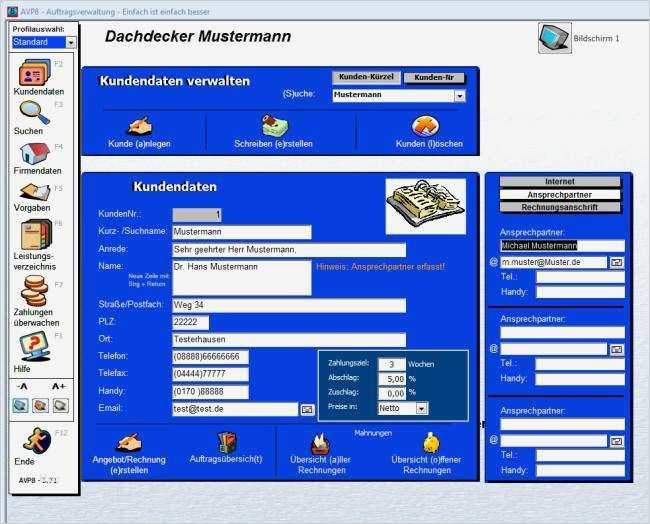Switch to the Internet tab
Viewport: 650px width, 524px height.
[x=560, y=182]
